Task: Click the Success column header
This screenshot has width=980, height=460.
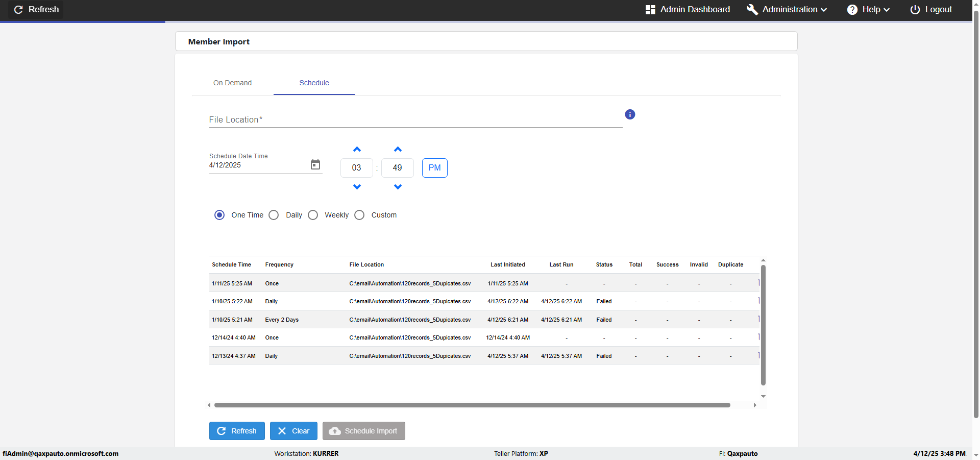Action: pos(667,264)
